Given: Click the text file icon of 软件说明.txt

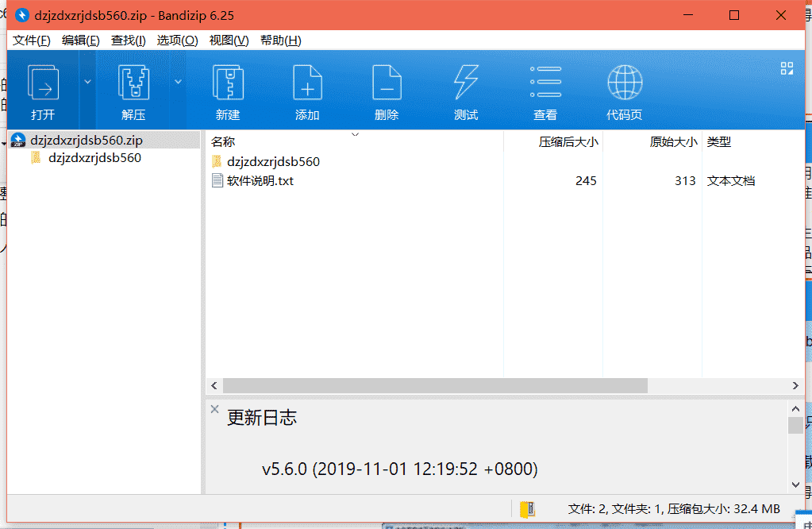Looking at the screenshot, I should (217, 181).
